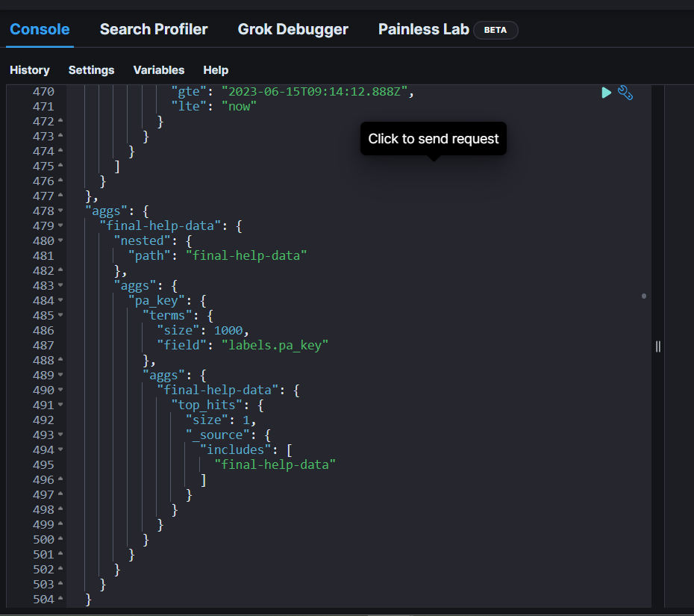The width and height of the screenshot is (694, 616).
Task: Collapse the fold at line 478
Action: 60,211
